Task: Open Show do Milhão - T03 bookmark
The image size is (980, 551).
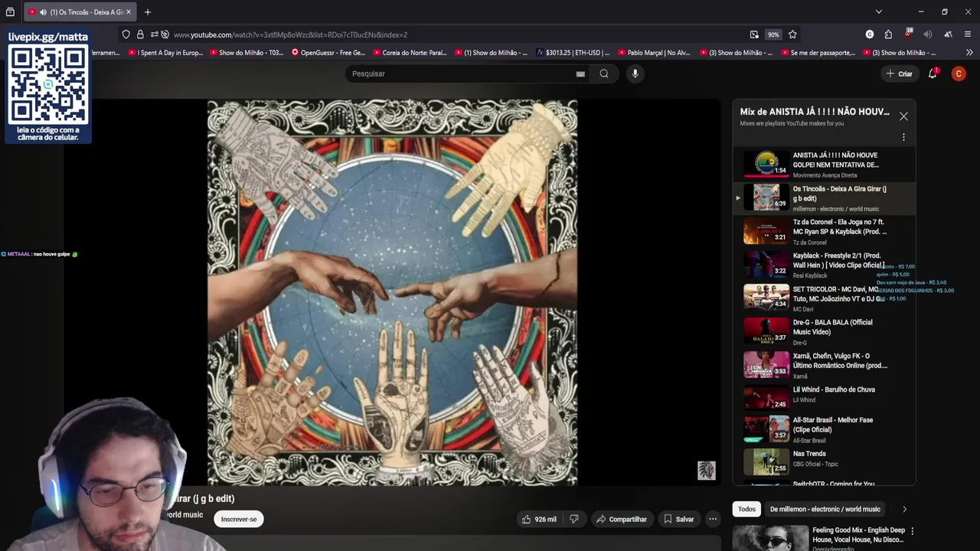Action: pyautogui.click(x=247, y=53)
